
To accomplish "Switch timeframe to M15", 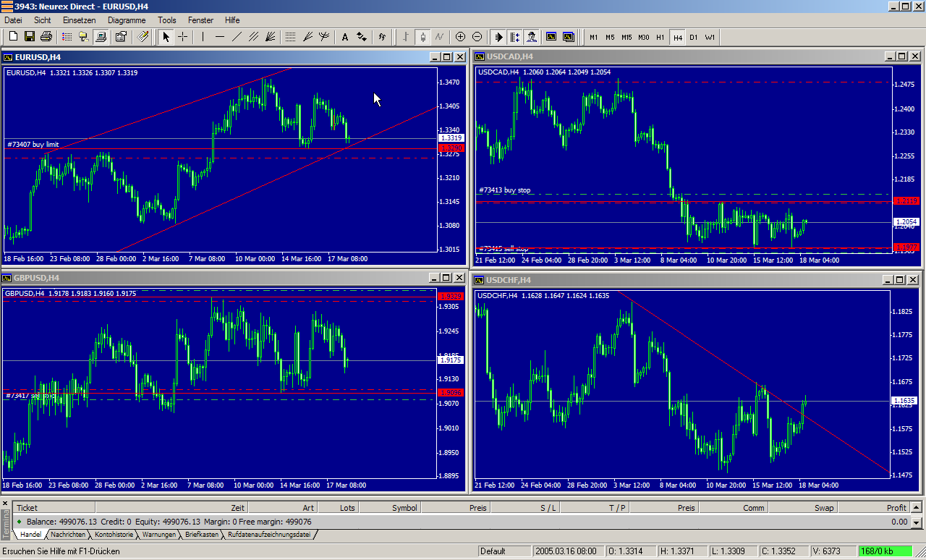I will [626, 37].
